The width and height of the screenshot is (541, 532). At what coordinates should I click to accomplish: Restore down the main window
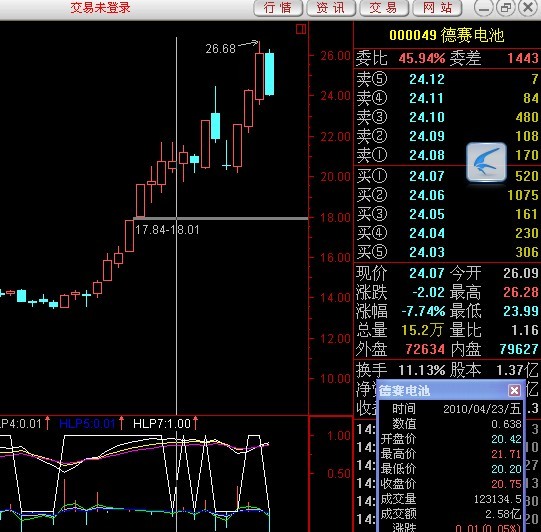(505, 8)
